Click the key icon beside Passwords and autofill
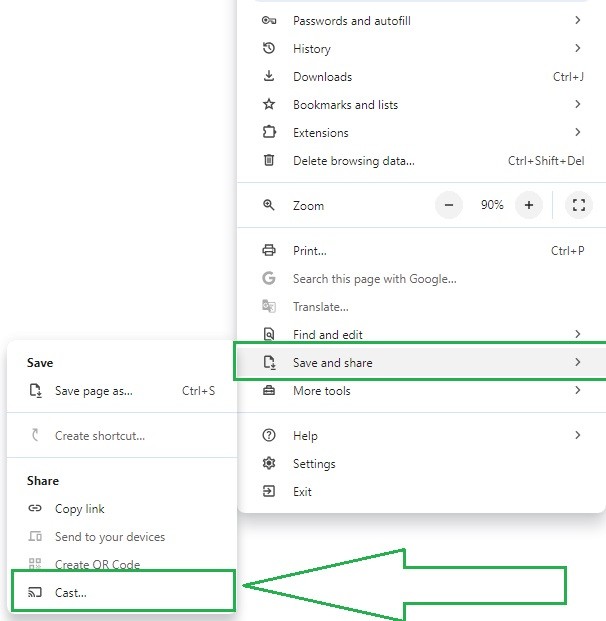Screen dimensions: 606x621 click(x=269, y=20)
